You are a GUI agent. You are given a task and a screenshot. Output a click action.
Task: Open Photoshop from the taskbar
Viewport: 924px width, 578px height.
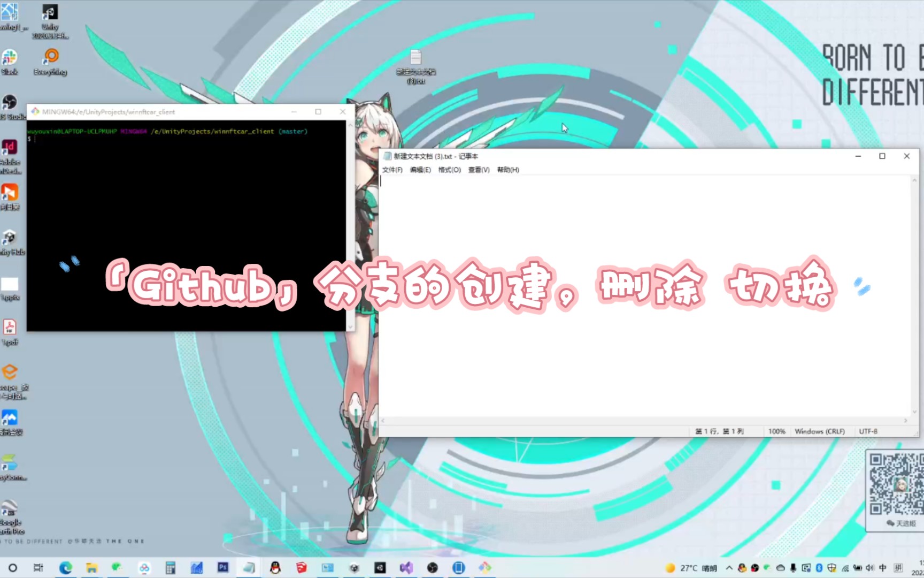pyautogui.click(x=222, y=568)
